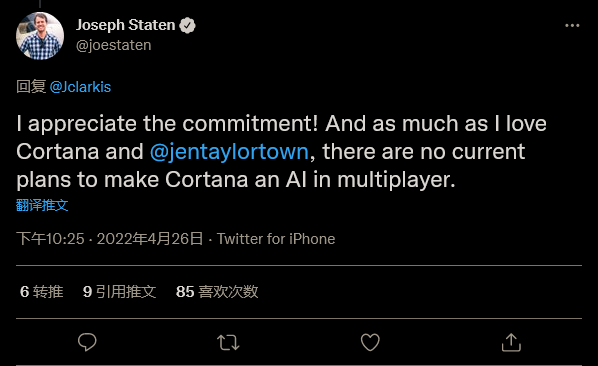Open the three-dot more options menu
The width and height of the screenshot is (598, 366).
click(x=572, y=26)
